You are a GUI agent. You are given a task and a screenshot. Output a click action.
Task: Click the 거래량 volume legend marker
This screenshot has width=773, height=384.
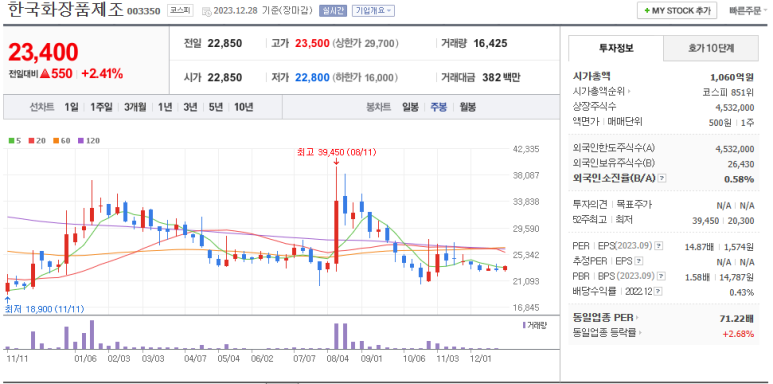coord(524,325)
